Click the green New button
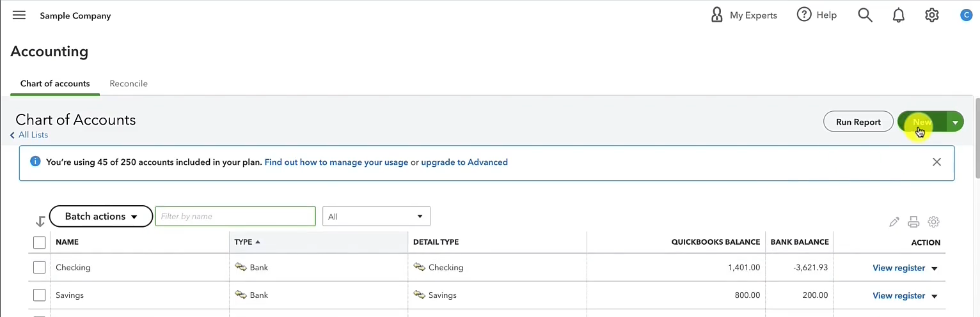The image size is (980, 317). tap(922, 121)
